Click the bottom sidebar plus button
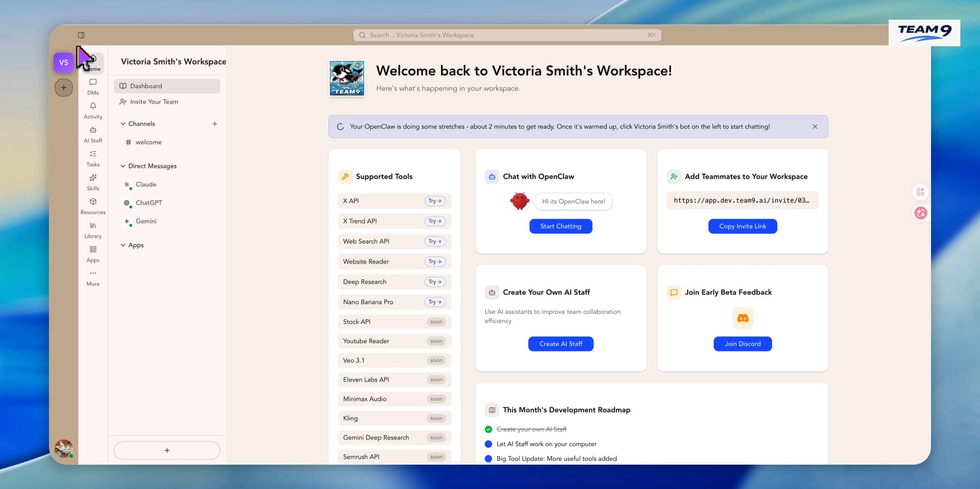The width and height of the screenshot is (980, 489). [167, 451]
